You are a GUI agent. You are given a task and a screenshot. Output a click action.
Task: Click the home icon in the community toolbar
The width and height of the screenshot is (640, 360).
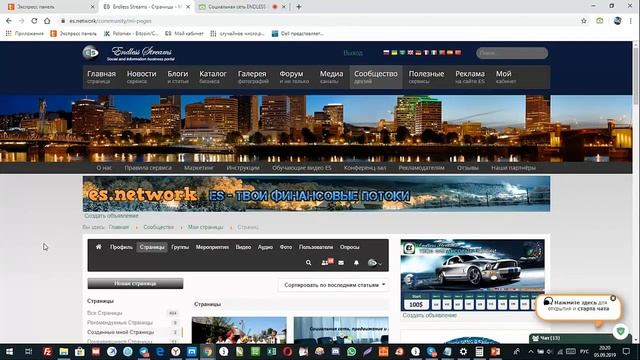pos(98,247)
